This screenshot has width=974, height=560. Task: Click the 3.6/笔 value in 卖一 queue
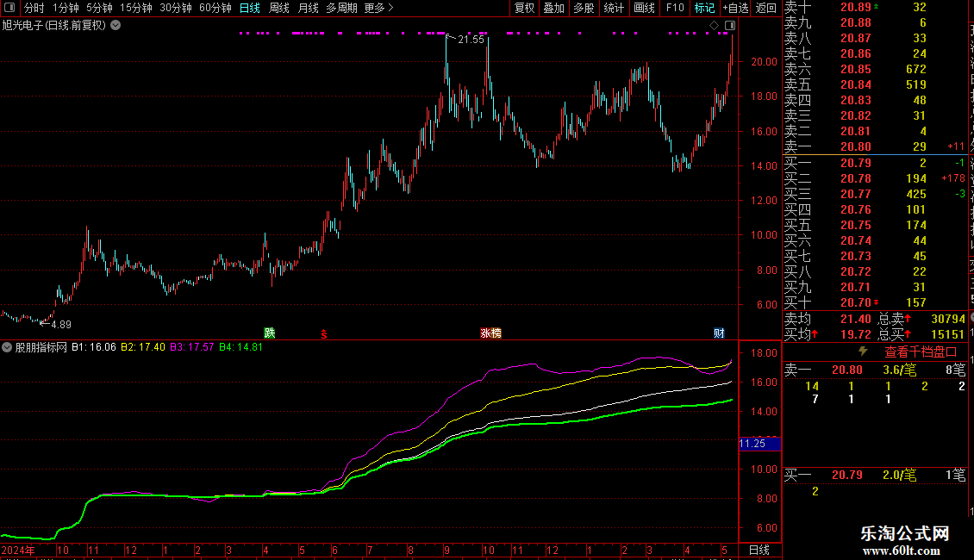coord(900,370)
